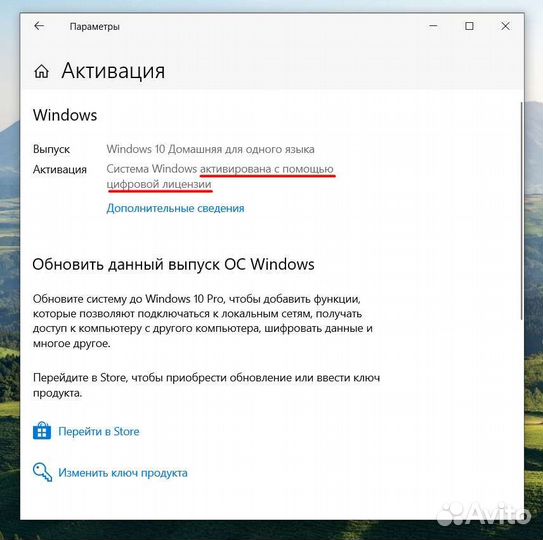Open Изменить ключ продукта link

click(123, 472)
